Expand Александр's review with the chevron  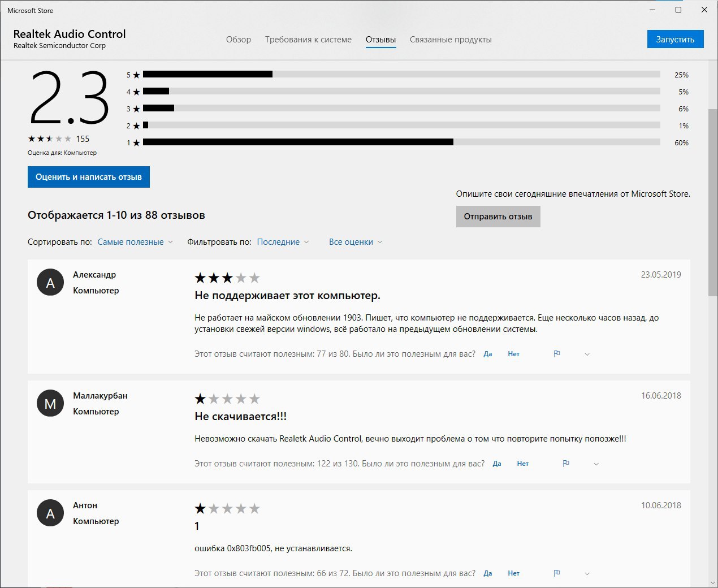[x=587, y=354]
